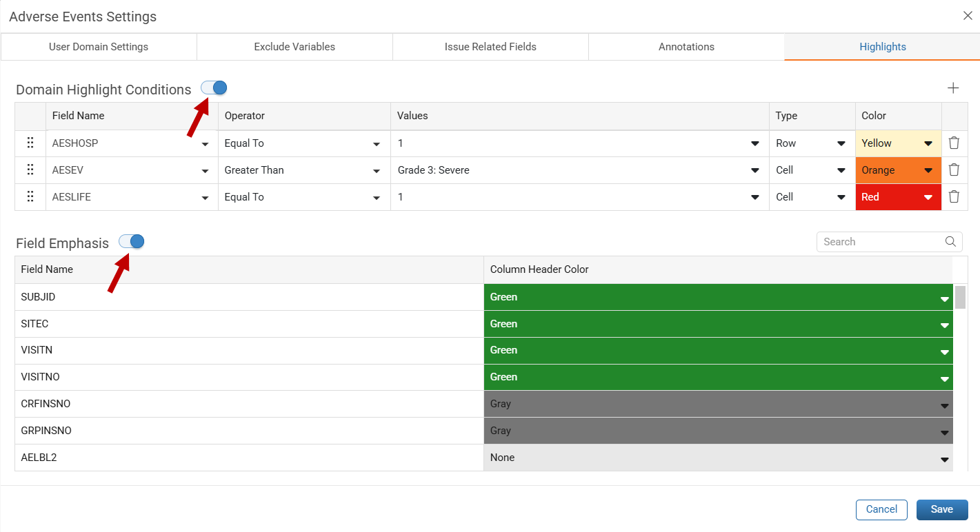980x532 pixels.
Task: Change the Red color for AESLIFE
Action: [899, 197]
